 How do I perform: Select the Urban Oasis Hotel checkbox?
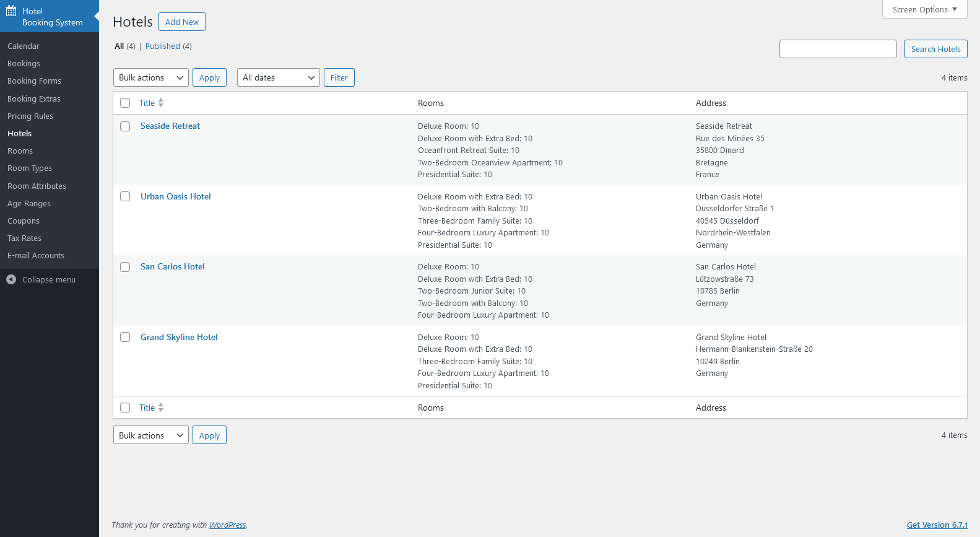coord(125,196)
